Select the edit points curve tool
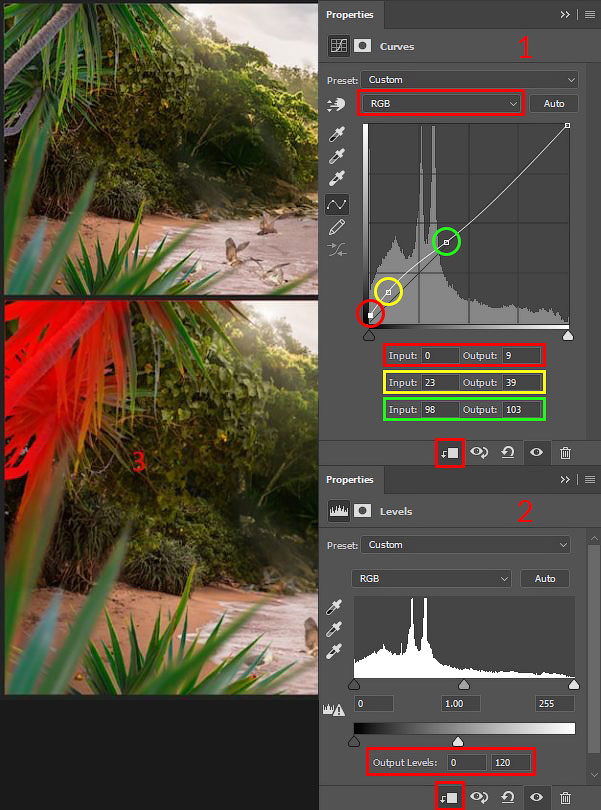The width and height of the screenshot is (601, 810). click(337, 205)
